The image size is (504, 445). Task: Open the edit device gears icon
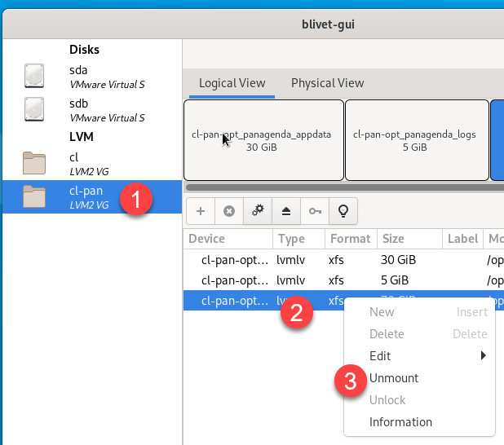coord(258,211)
